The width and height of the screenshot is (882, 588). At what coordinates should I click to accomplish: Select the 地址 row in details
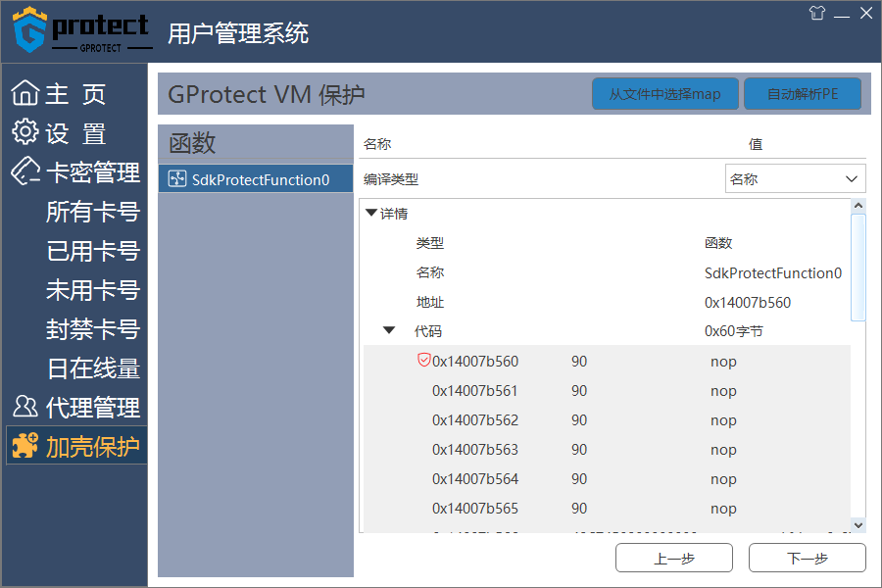click(x=607, y=302)
